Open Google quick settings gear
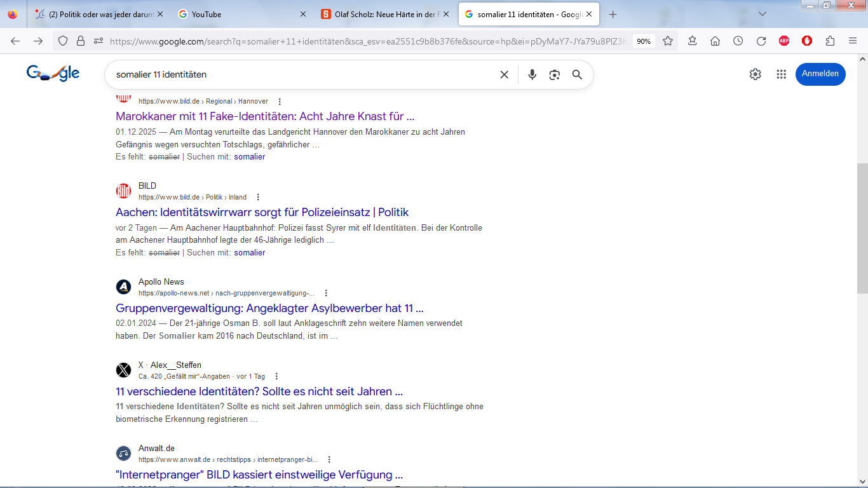This screenshot has width=868, height=488. [755, 74]
